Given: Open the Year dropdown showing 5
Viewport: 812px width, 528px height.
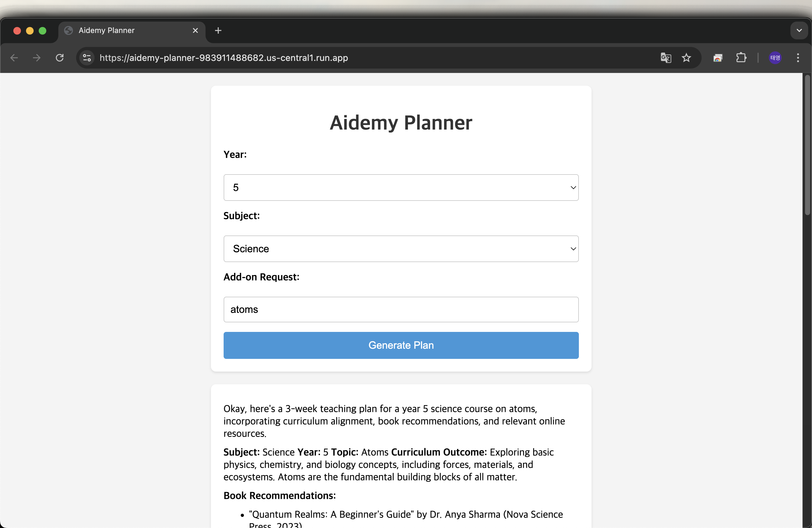Looking at the screenshot, I should [x=401, y=188].
